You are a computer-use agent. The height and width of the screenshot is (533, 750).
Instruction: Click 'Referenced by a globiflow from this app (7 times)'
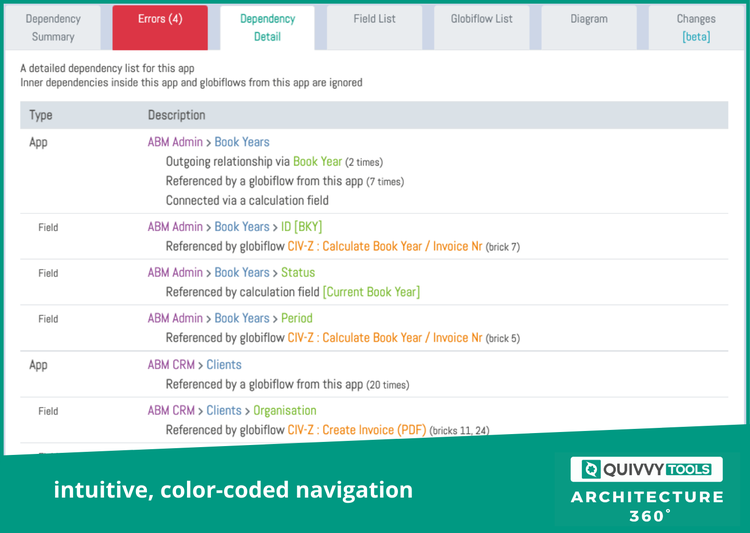click(285, 181)
